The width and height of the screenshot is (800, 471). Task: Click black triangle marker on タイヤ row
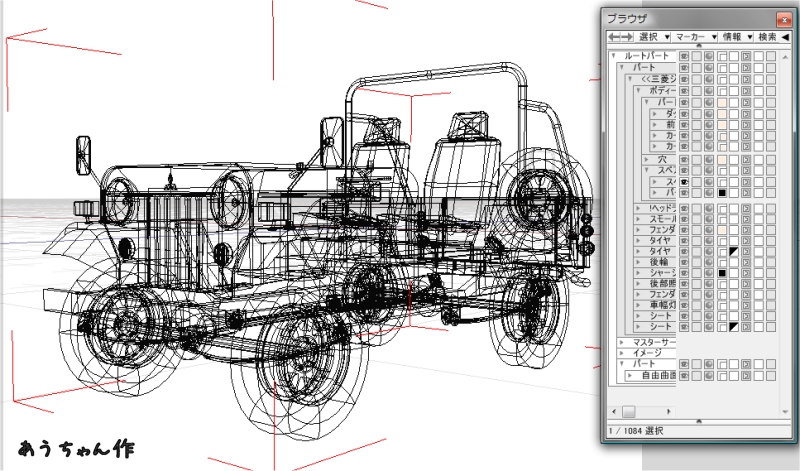[x=734, y=252]
